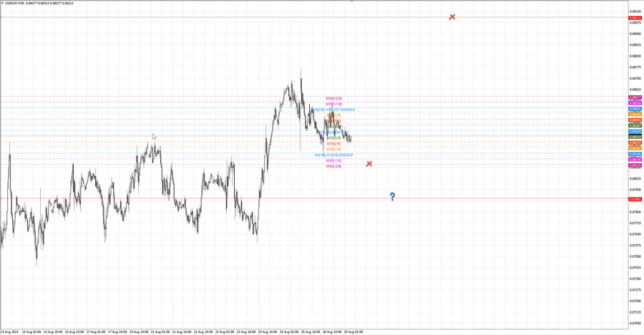Viewport: 644px width, 335px height.
Task: Click the M30RES level label
Action: 348,110
